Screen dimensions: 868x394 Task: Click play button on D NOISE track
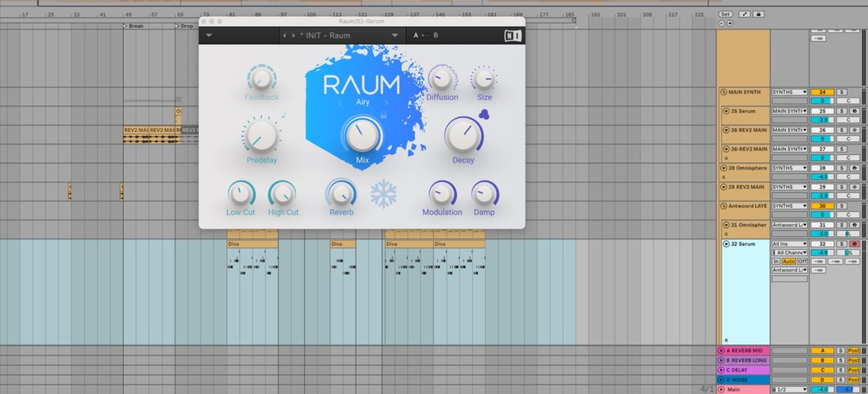click(x=721, y=380)
